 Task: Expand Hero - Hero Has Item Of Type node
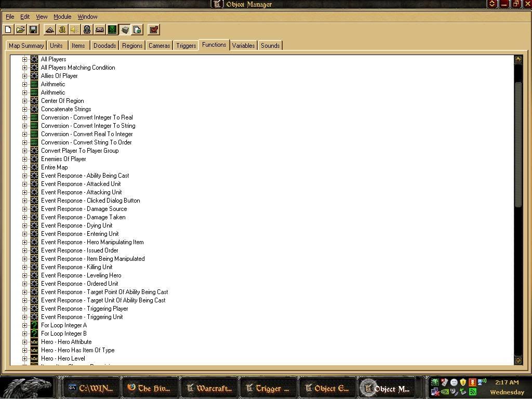point(24,350)
